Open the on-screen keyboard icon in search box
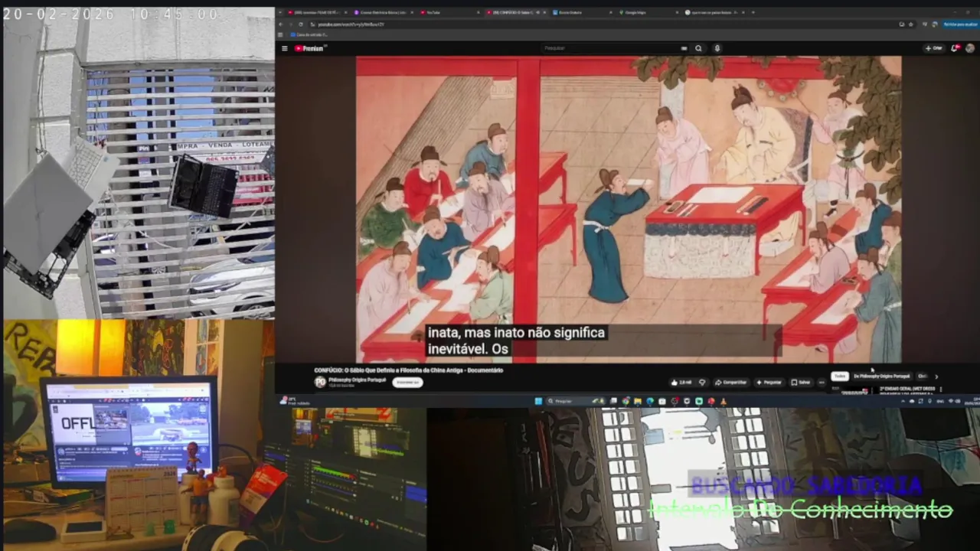 point(684,48)
